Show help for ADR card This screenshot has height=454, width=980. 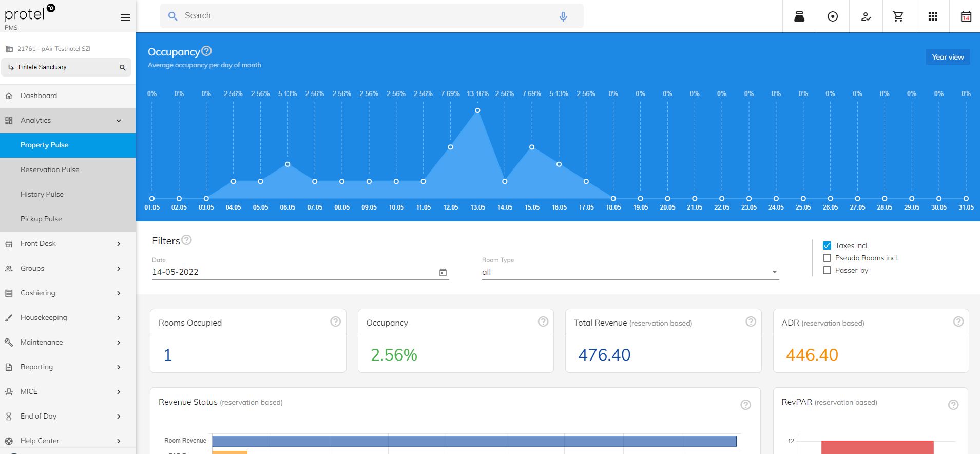point(958,321)
